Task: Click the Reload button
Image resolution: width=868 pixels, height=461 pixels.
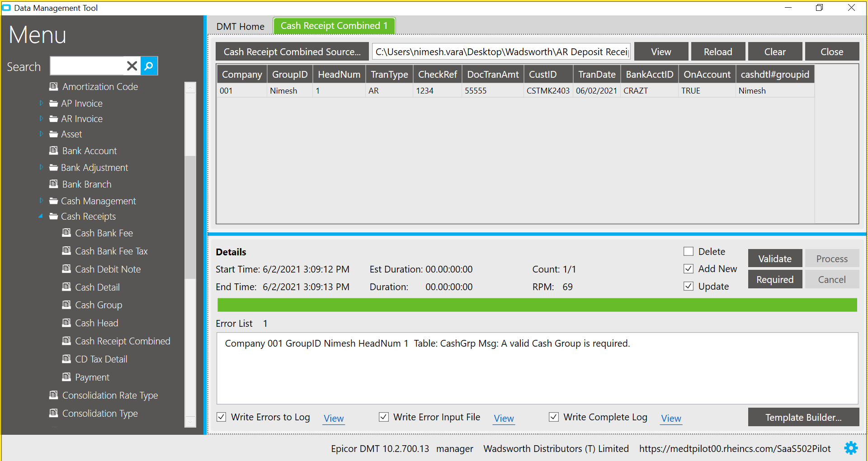Action: tap(718, 52)
